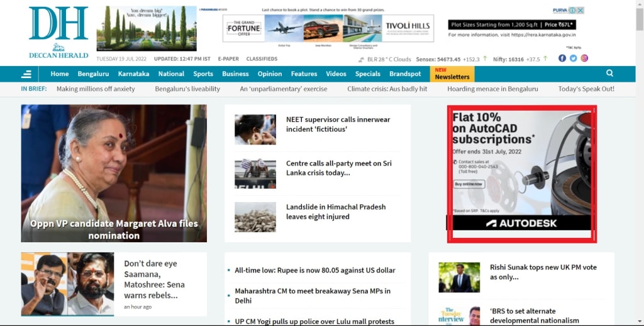Open Maharashtra CM breakaway Sena MPs headline
The width and height of the screenshot is (644, 326).
click(313, 296)
